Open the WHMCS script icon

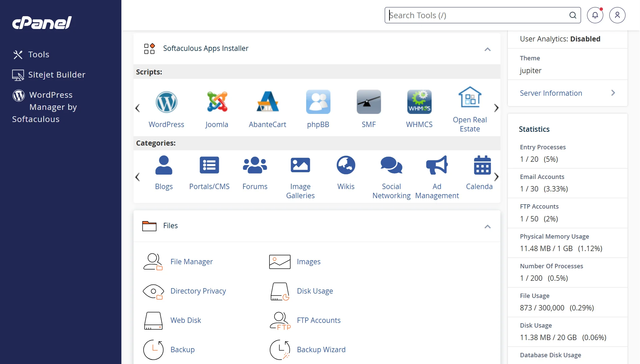coord(419,102)
